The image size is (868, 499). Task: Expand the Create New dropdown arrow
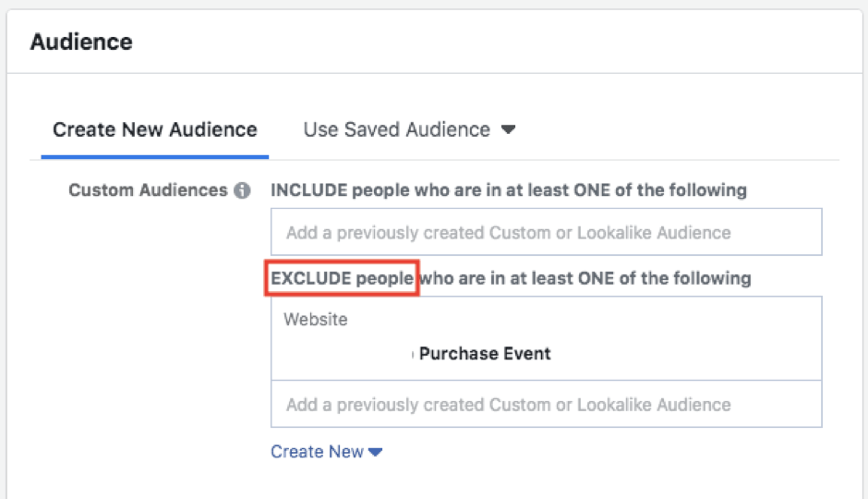click(375, 452)
